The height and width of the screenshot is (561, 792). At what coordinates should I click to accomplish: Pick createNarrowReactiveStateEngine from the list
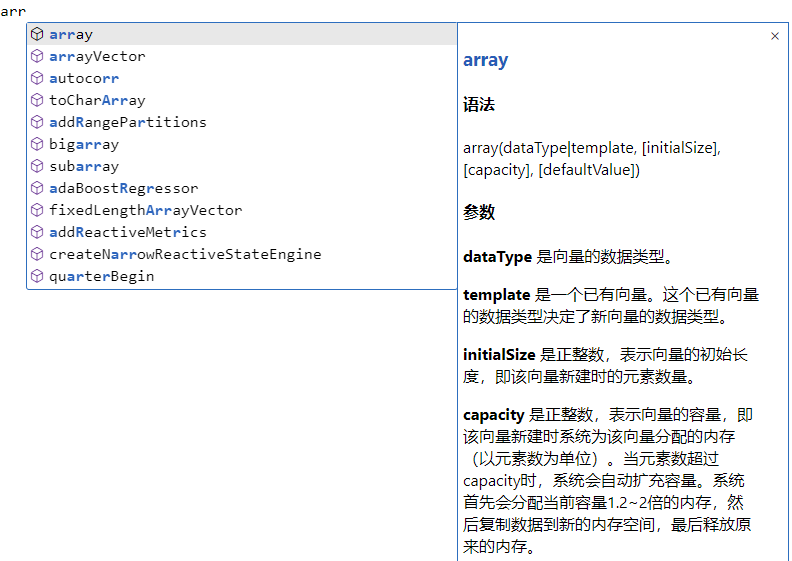tap(185, 254)
